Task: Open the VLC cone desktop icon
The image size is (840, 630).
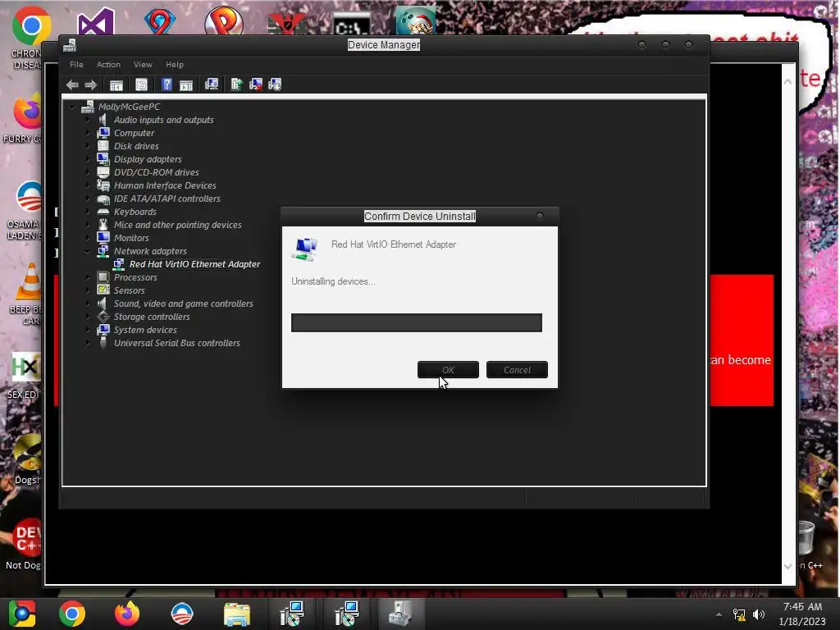Action: [30, 282]
